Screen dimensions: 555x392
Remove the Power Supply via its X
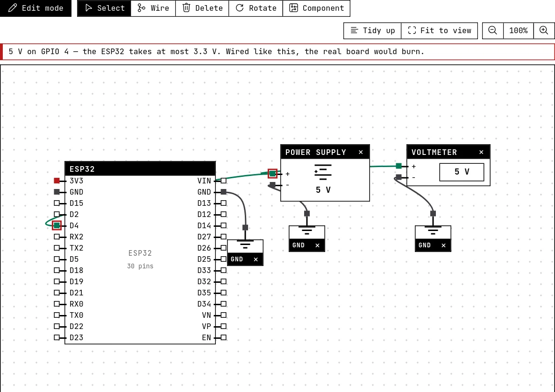click(361, 152)
